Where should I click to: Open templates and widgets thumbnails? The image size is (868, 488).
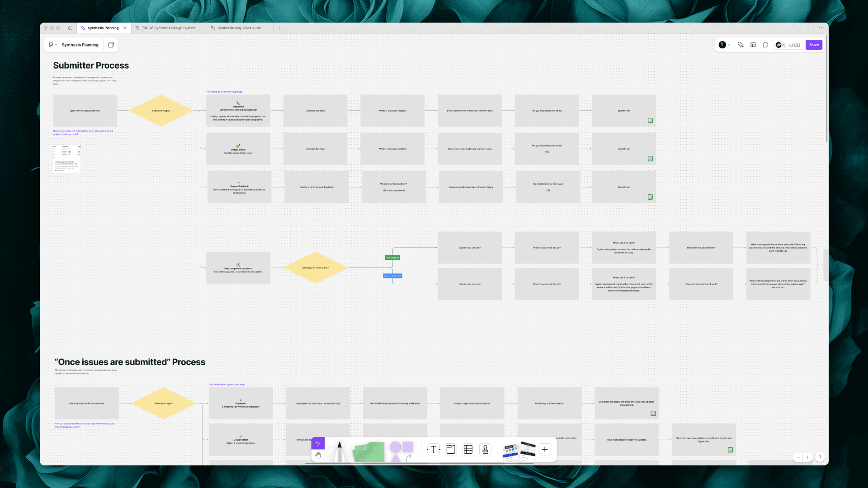pos(519,451)
